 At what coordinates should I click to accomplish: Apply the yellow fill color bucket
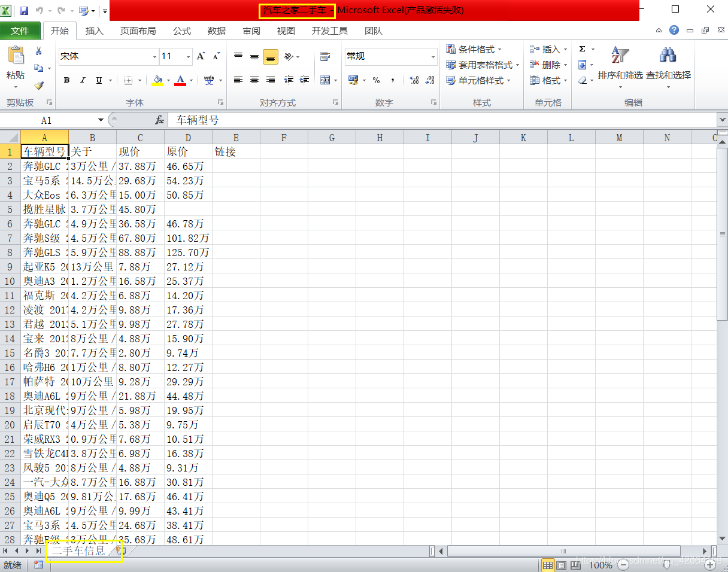(157, 80)
